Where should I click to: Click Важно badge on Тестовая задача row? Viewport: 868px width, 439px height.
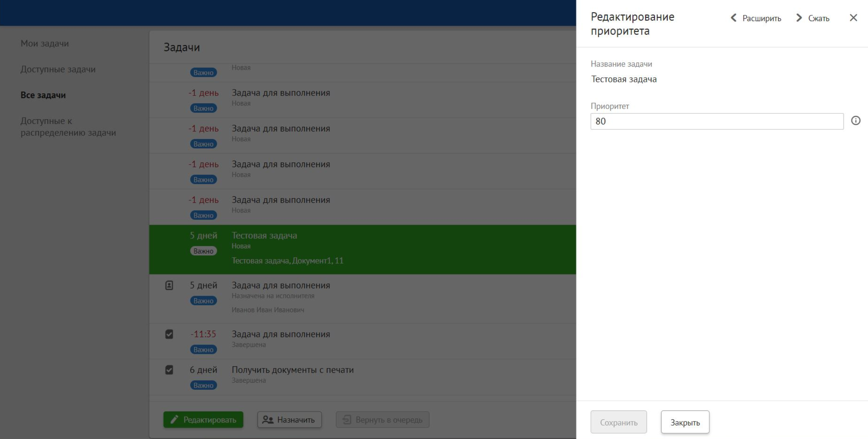(x=203, y=251)
